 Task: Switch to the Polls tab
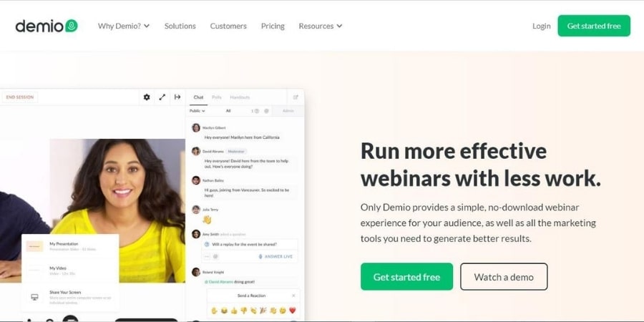tap(216, 97)
